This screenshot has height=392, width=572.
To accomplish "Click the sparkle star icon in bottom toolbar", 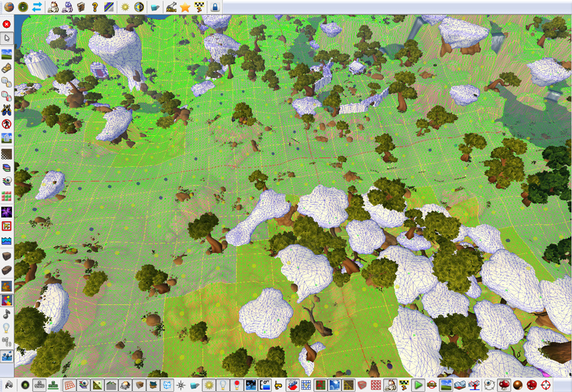I will pos(181,385).
